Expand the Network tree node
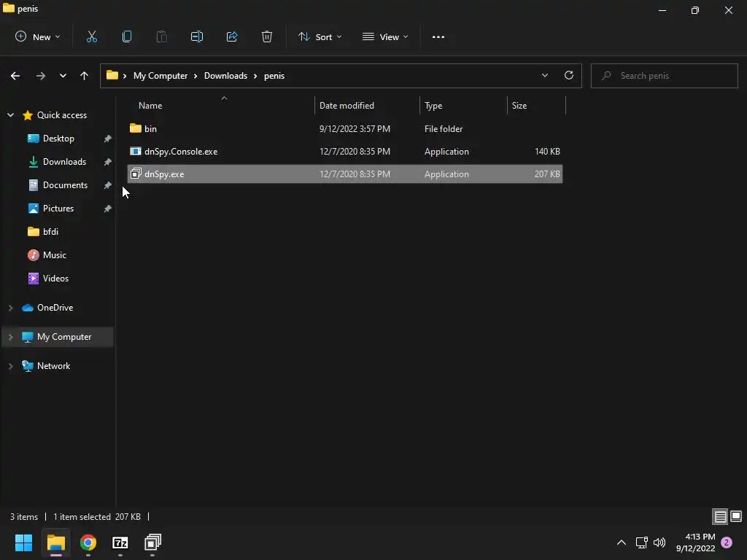 (10, 366)
